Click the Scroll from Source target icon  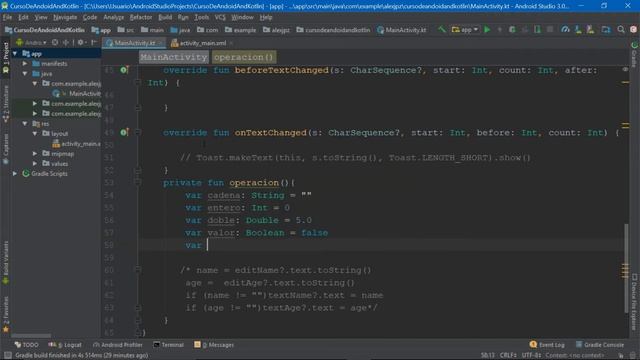(x=55, y=42)
